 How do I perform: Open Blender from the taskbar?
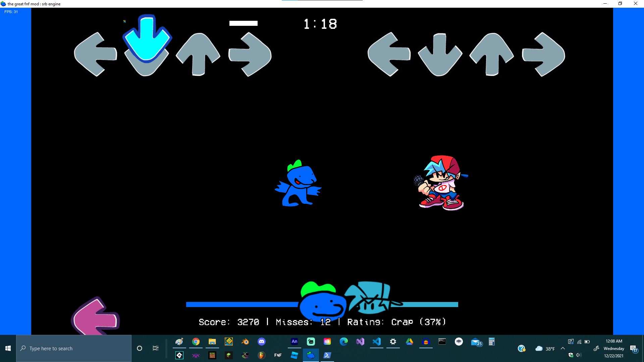[246, 342]
